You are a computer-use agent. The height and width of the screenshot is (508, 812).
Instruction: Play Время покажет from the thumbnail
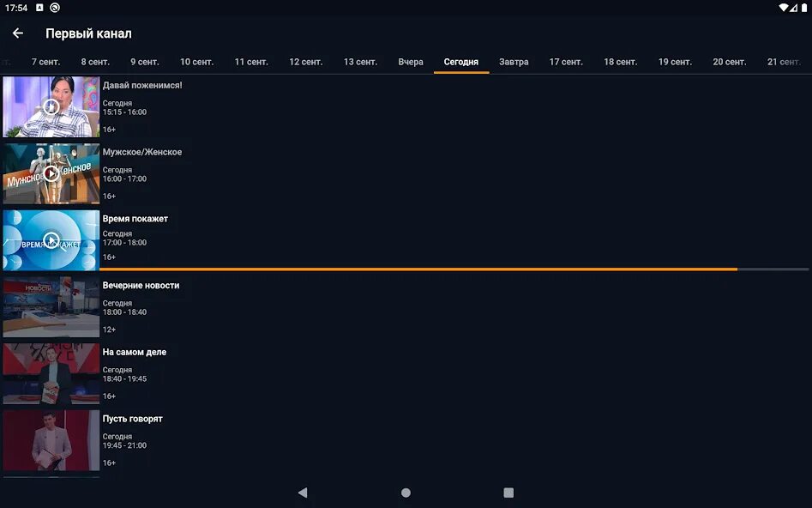tap(51, 240)
